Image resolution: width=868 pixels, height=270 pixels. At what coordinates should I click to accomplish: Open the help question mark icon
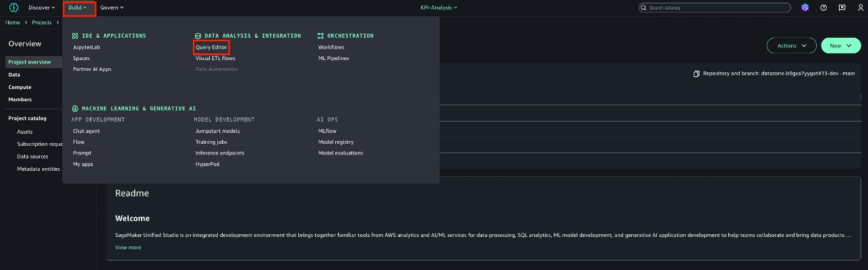tap(823, 7)
